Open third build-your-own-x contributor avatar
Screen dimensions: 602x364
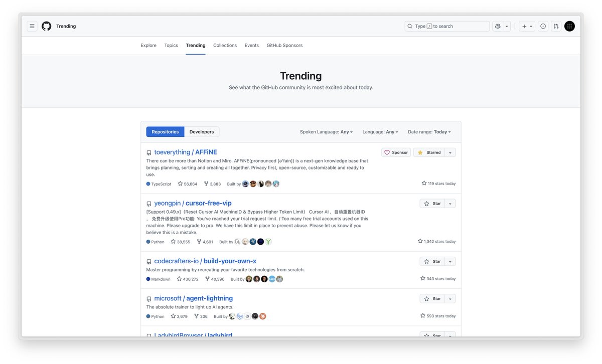click(264, 279)
